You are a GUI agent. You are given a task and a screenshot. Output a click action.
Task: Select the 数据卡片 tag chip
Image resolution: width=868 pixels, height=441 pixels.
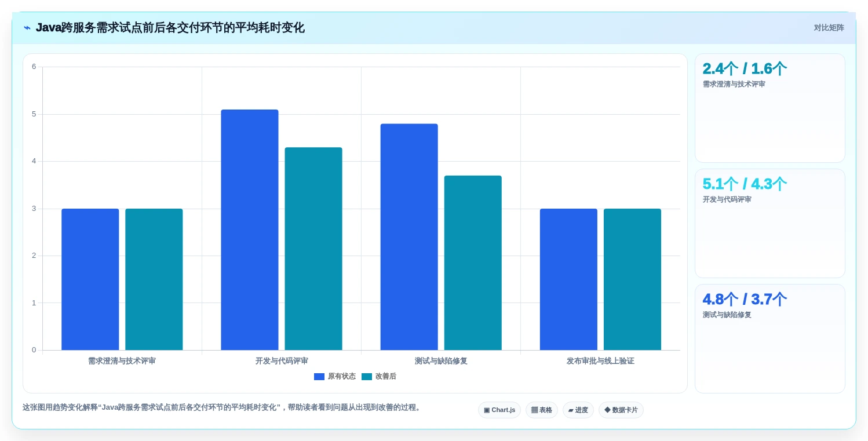621,410
